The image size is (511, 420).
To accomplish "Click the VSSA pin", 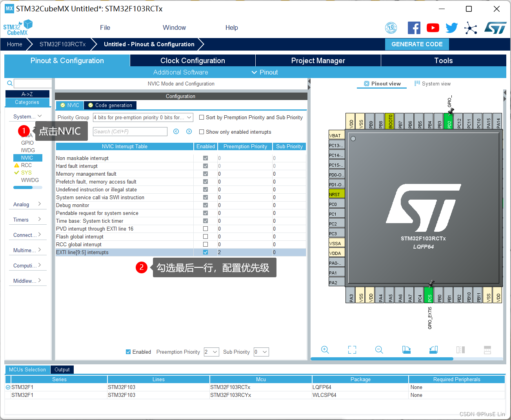I will click(336, 243).
